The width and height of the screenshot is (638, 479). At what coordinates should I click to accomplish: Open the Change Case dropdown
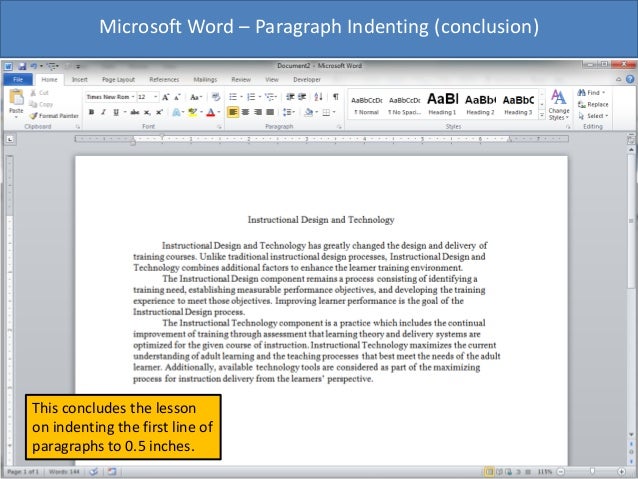[x=196, y=97]
